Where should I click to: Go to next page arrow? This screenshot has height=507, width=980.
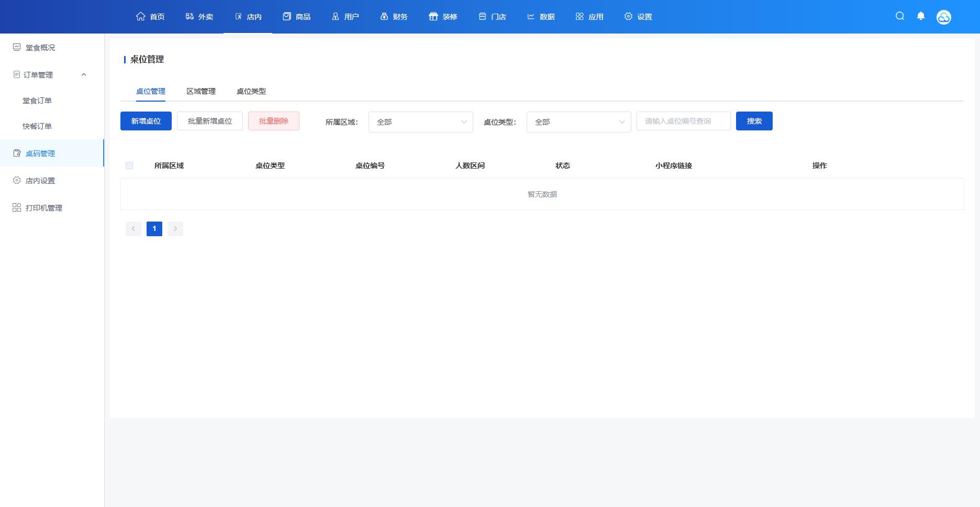coord(175,229)
